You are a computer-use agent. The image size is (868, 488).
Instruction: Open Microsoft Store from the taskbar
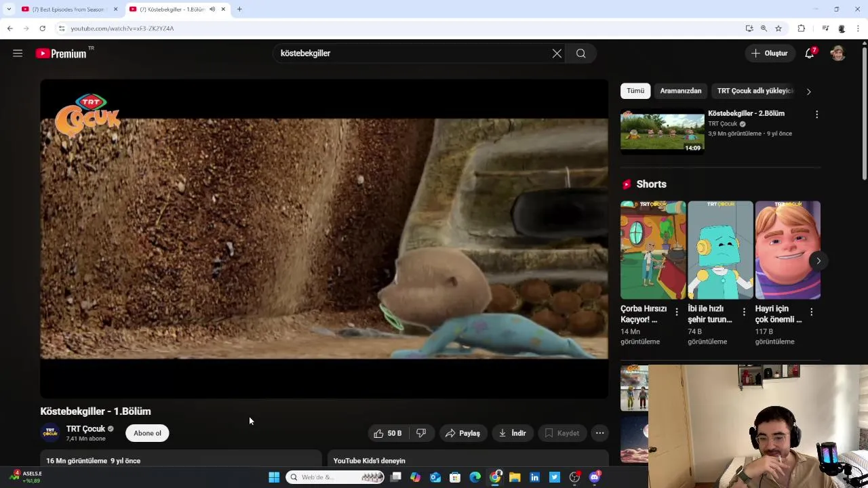pyautogui.click(x=455, y=477)
